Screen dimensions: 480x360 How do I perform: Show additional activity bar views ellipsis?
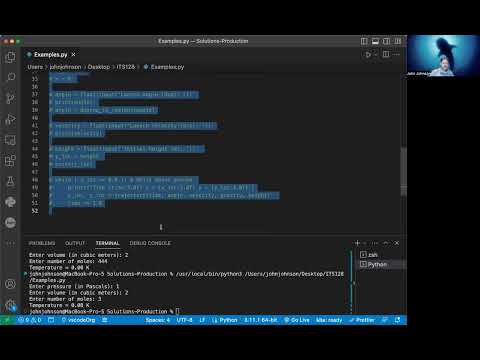click(10, 243)
